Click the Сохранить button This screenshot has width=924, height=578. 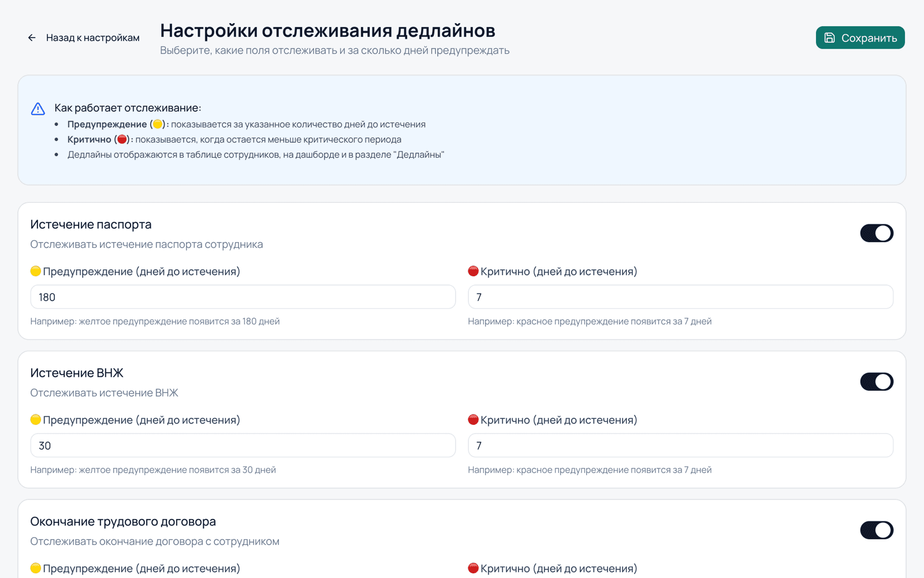860,38
